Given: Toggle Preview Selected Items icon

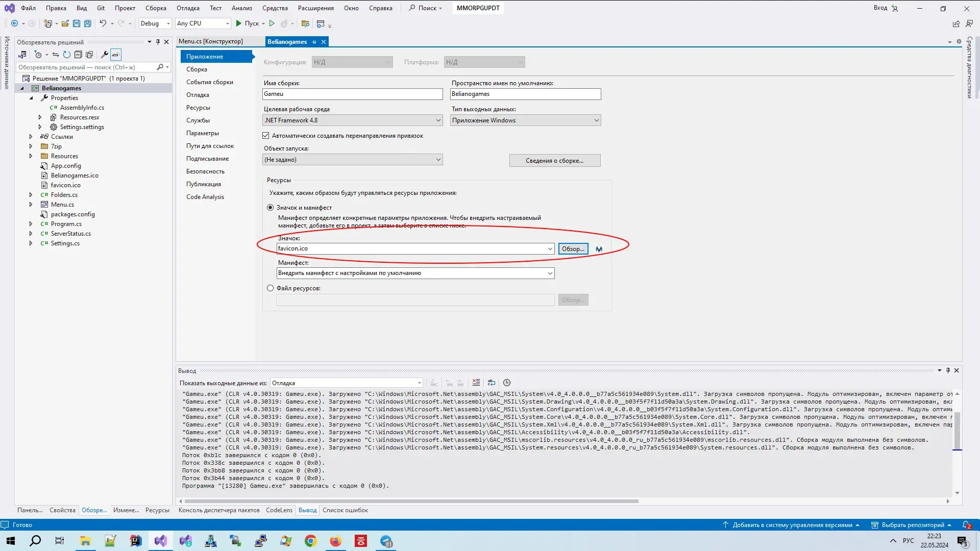Looking at the screenshot, I should (x=116, y=55).
